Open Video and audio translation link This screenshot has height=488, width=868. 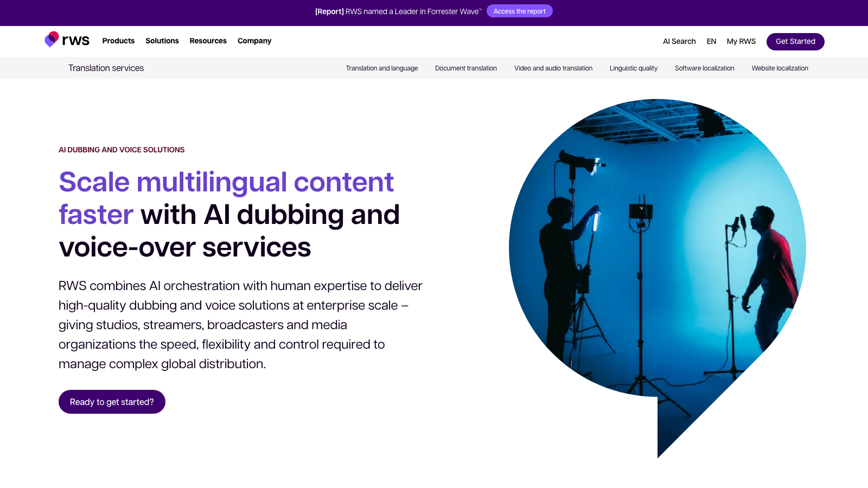click(x=553, y=68)
